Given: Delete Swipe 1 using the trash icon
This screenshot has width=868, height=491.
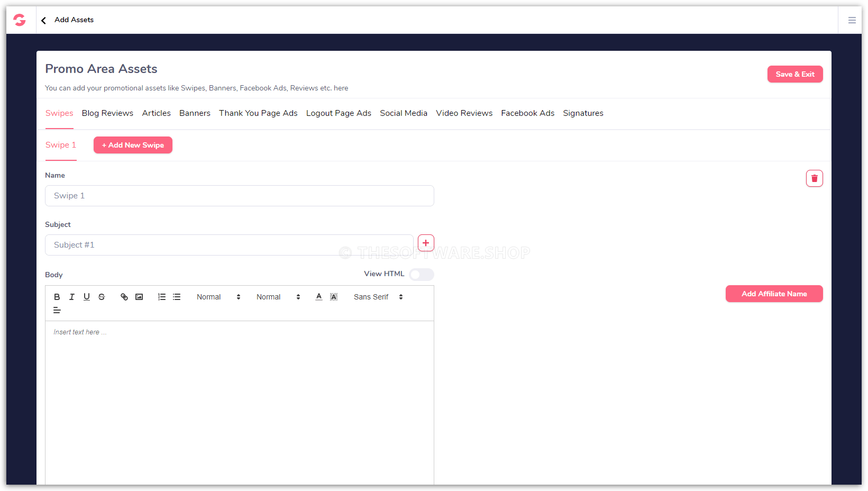Looking at the screenshot, I should 814,178.
